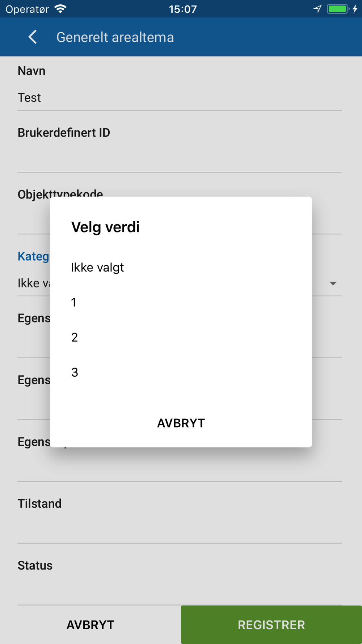Choose value 2 in the dialog

75,338
